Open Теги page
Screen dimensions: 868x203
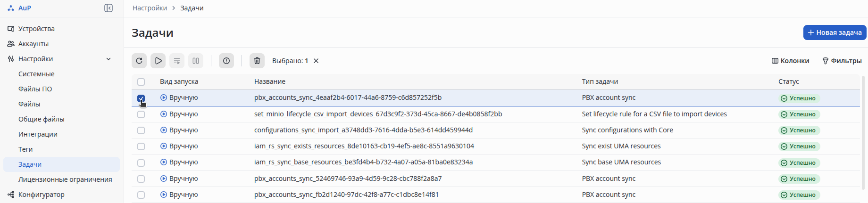[25, 149]
